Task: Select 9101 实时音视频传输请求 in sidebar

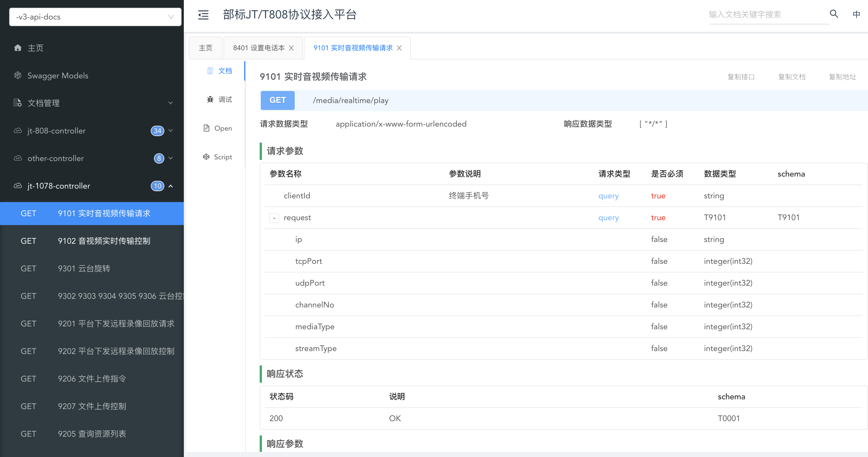Action: click(x=92, y=214)
